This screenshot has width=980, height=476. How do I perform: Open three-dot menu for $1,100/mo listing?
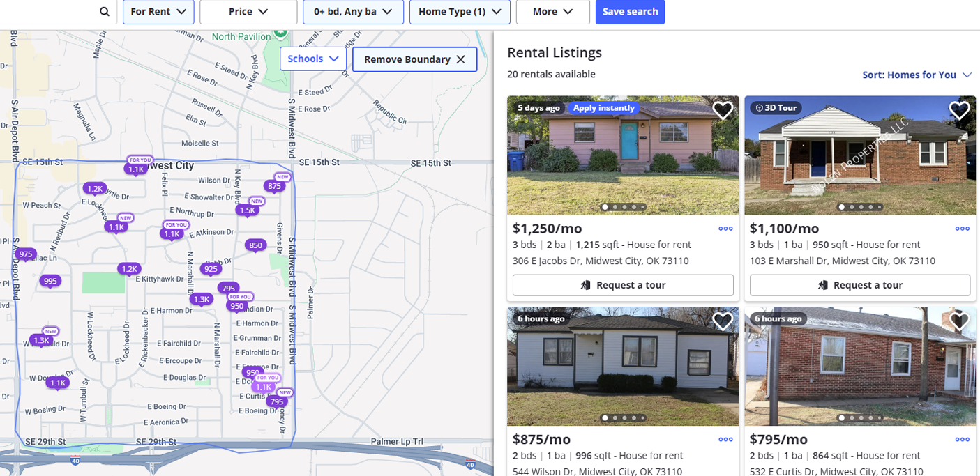(x=963, y=229)
